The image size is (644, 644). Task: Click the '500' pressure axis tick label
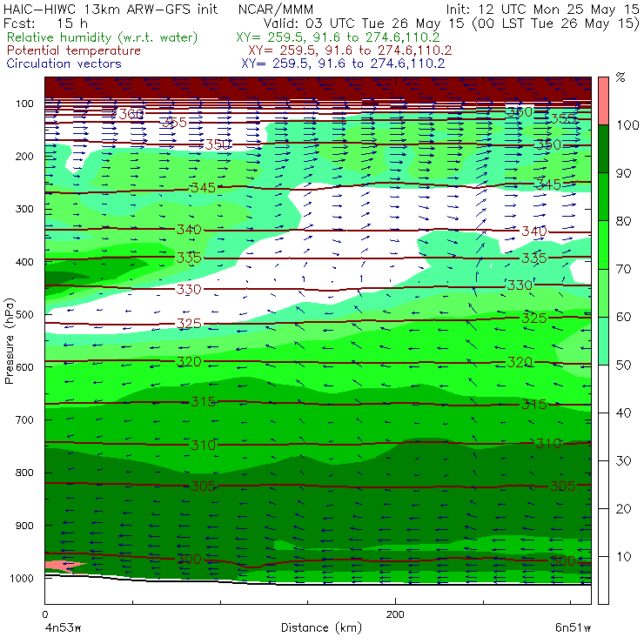24,315
